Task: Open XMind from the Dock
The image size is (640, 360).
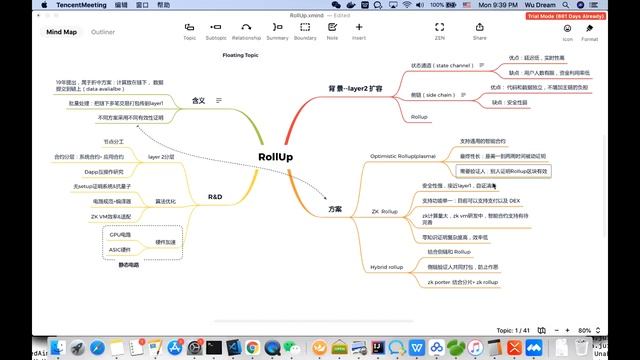Action: click(x=515, y=348)
